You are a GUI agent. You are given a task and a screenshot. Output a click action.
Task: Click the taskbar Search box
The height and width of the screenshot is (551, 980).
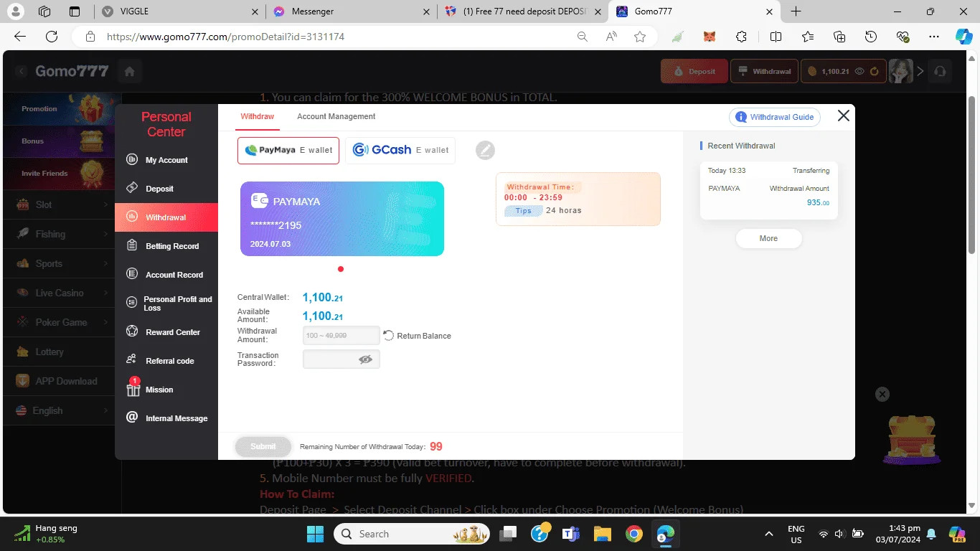[411, 534]
